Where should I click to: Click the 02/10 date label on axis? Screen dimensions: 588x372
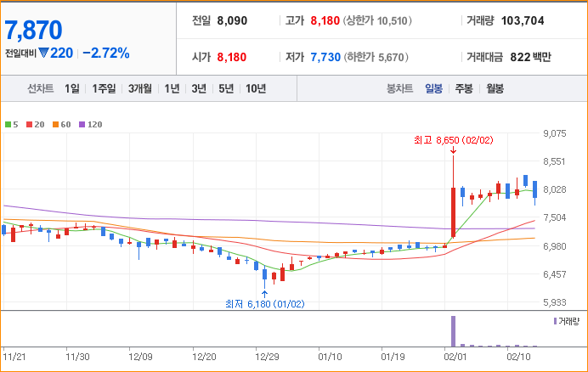[518, 357]
